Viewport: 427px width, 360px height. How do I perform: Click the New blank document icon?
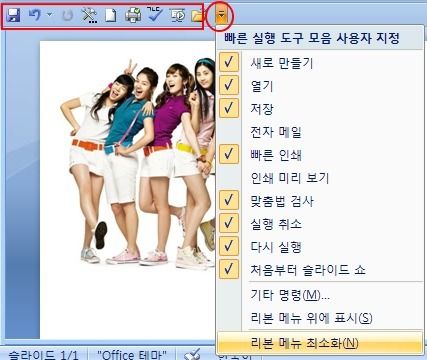click(111, 15)
